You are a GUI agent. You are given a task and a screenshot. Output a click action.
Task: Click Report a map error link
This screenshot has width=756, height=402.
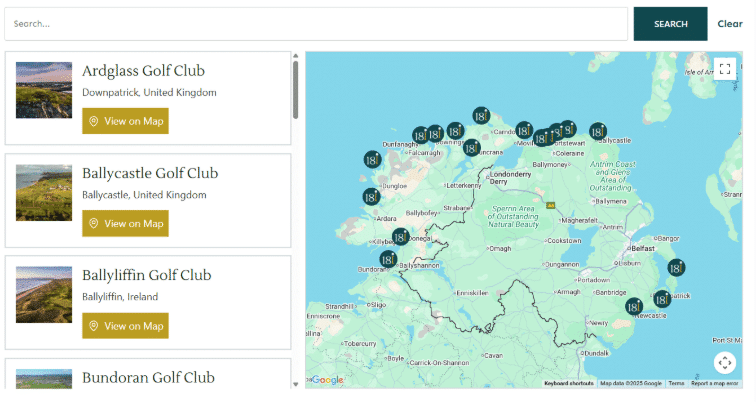715,384
